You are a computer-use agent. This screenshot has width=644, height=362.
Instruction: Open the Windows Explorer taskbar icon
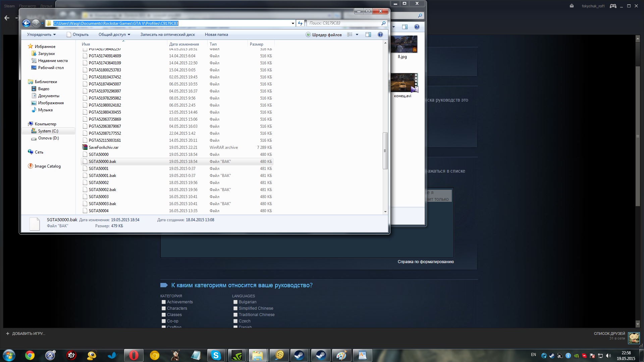point(257,355)
